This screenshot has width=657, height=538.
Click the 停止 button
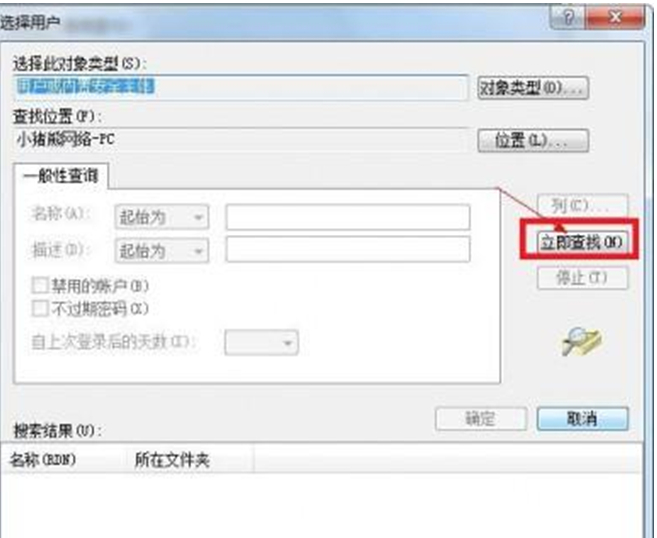(582, 277)
